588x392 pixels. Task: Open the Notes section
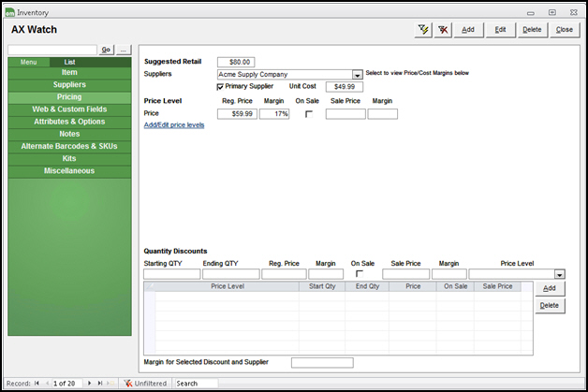point(69,134)
